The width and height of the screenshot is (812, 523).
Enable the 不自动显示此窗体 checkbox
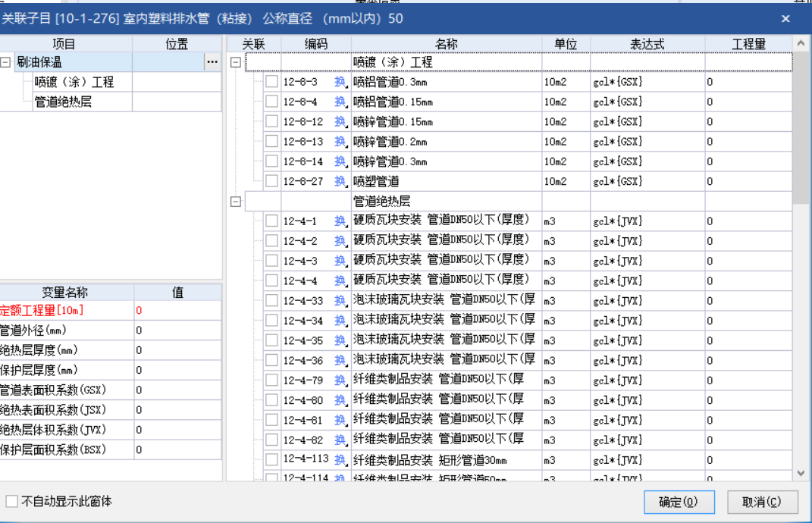pyautogui.click(x=11, y=500)
